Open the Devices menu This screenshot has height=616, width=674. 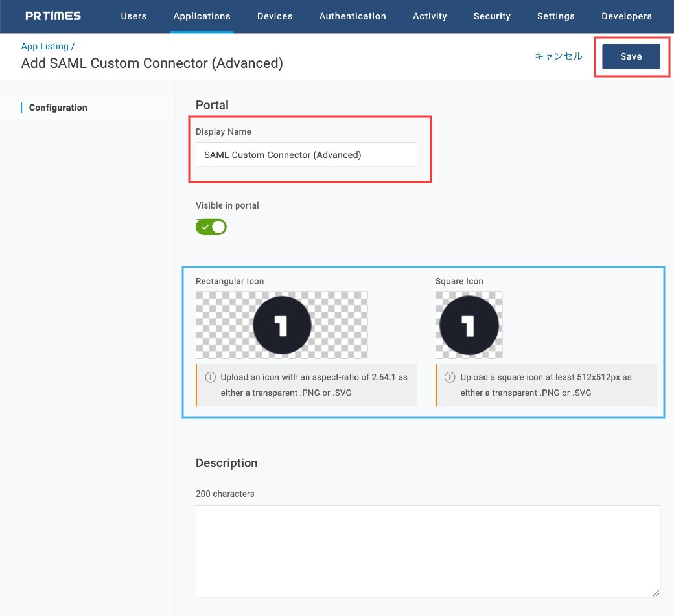275,16
